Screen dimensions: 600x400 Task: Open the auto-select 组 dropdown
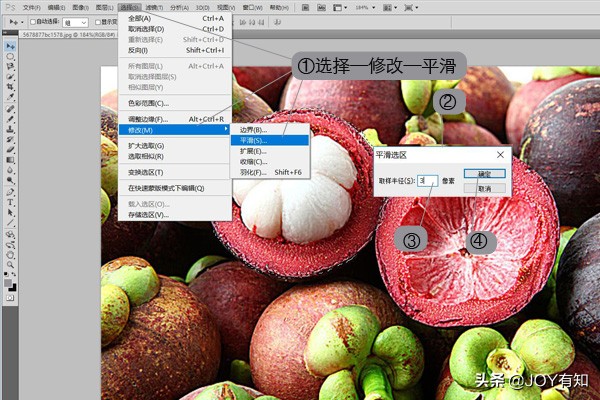pos(75,23)
